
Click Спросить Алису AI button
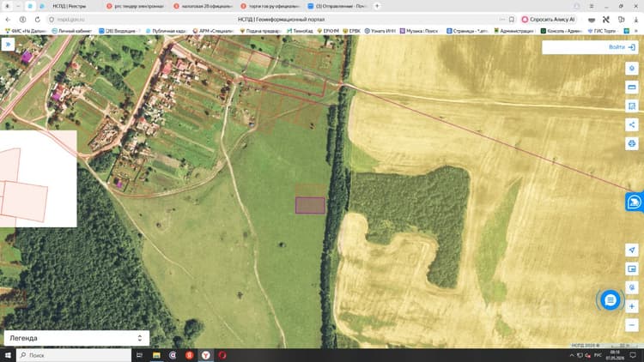click(x=549, y=19)
